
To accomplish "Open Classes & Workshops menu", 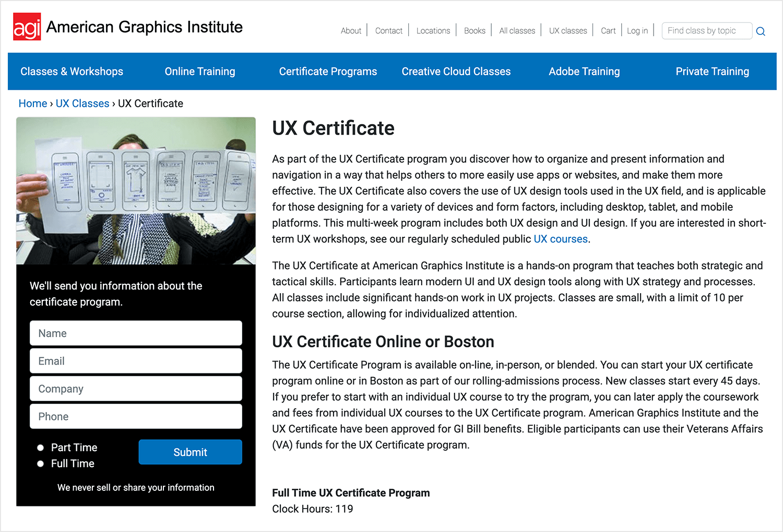I will coord(72,71).
